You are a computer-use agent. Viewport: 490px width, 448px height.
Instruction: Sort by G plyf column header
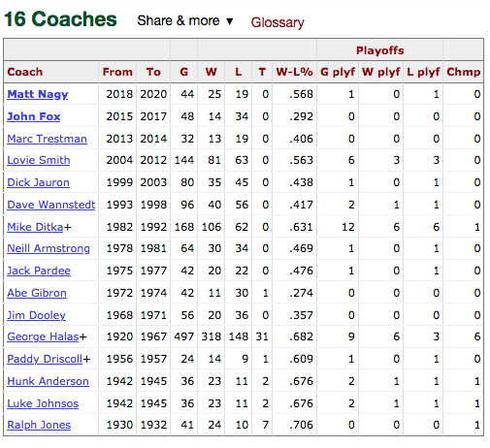[338, 72]
